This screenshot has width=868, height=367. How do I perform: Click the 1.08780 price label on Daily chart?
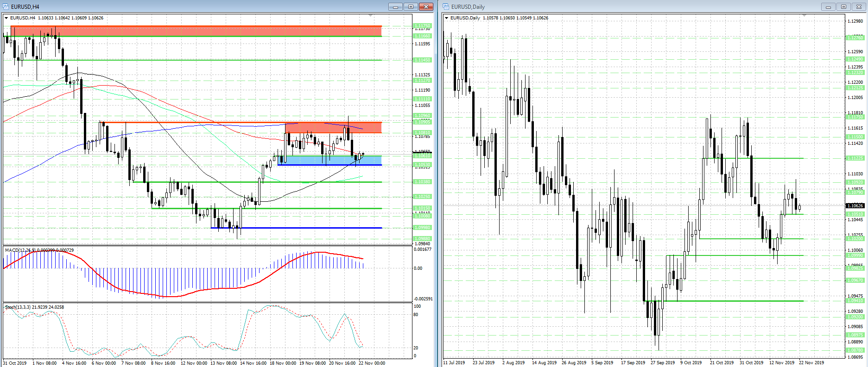[x=855, y=350]
